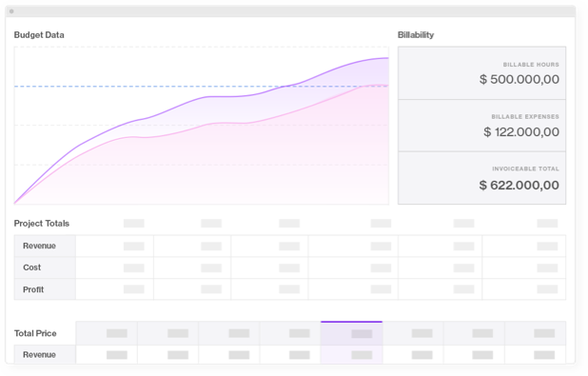Open the Invoiceable Total card

(x=481, y=178)
